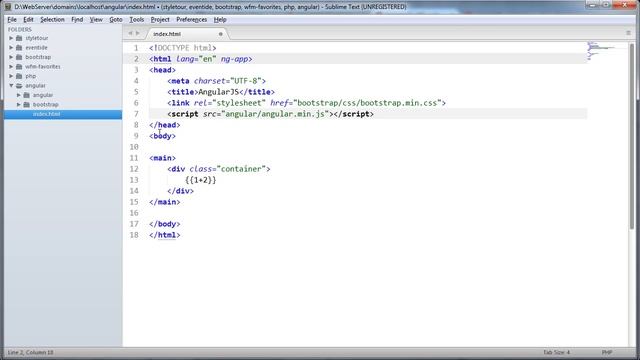Open the Help menu
640x360 pixels.
point(220,20)
